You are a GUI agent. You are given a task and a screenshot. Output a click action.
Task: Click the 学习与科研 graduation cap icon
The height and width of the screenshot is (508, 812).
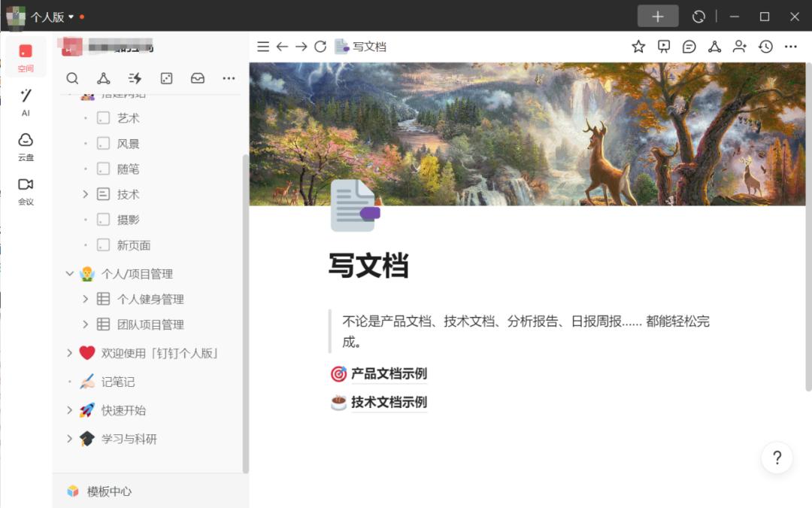(x=87, y=439)
